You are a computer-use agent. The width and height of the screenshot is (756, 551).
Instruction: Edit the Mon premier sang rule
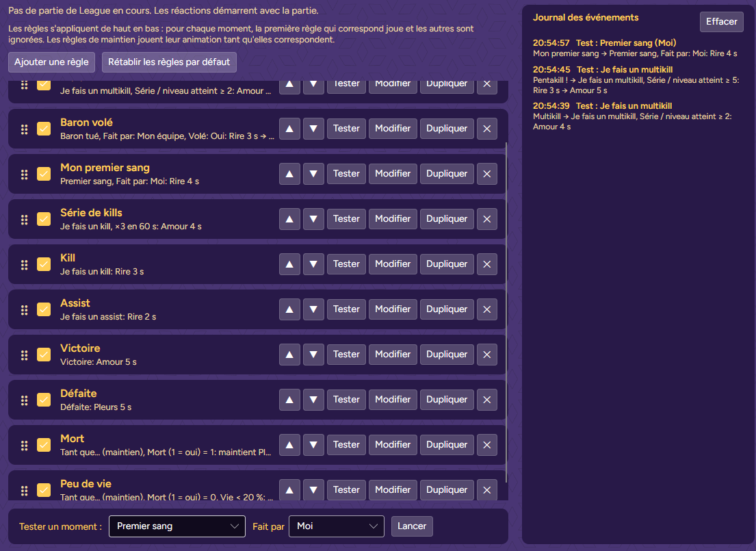393,174
